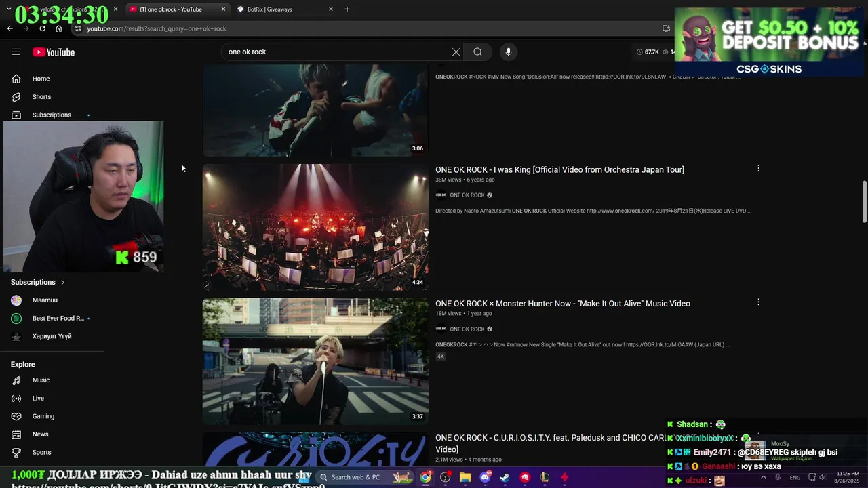
Task: Open Discord from the taskbar
Action: pyautogui.click(x=485, y=477)
